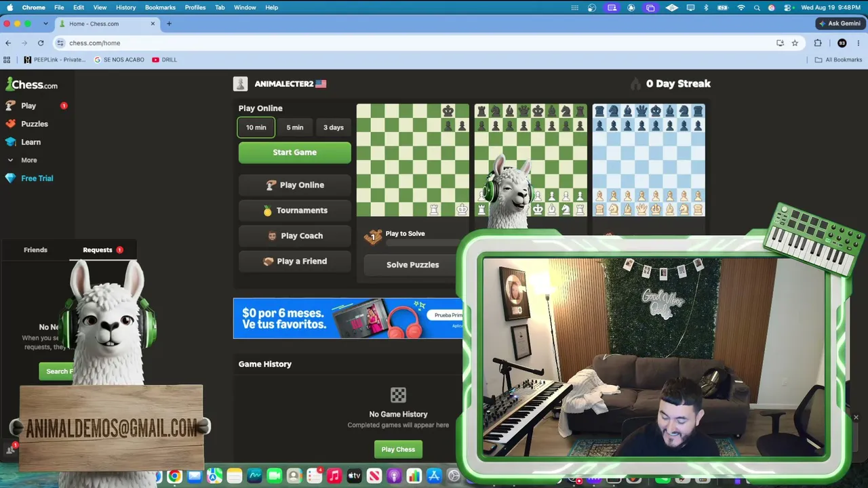Viewport: 868px width, 488px height.
Task: Open the ANIMALECTER2 profile avatar
Action: (x=240, y=84)
